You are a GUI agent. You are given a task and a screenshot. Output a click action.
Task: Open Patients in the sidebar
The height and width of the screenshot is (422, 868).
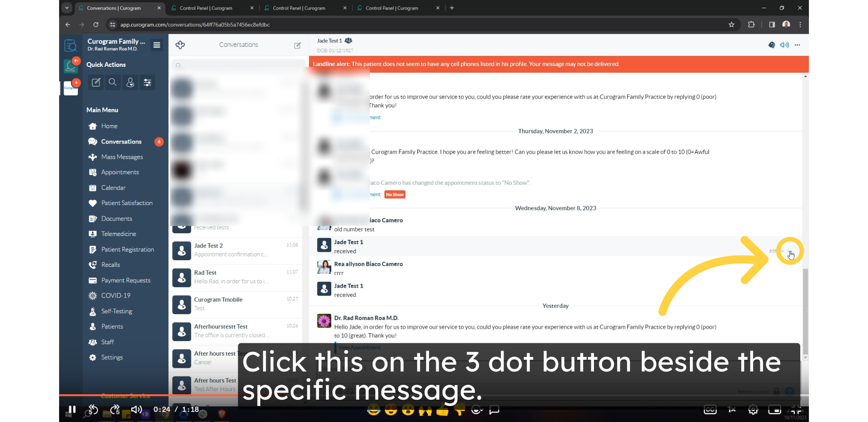click(x=112, y=327)
